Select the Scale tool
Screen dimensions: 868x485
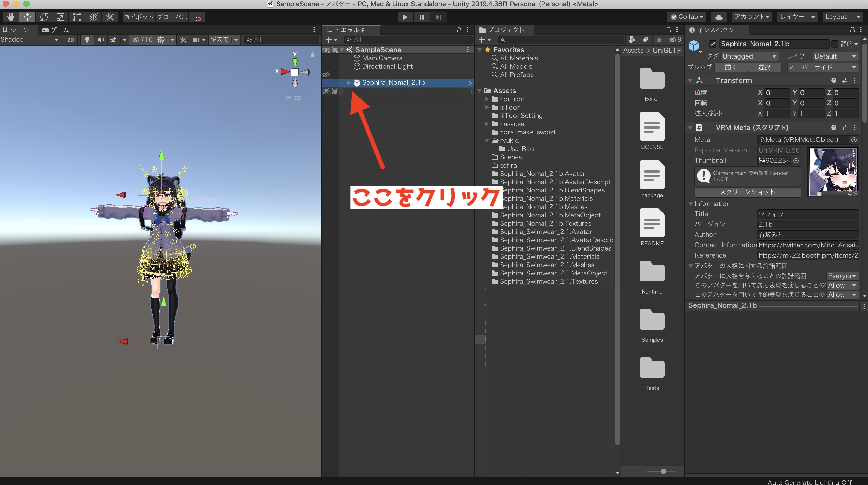(60, 17)
